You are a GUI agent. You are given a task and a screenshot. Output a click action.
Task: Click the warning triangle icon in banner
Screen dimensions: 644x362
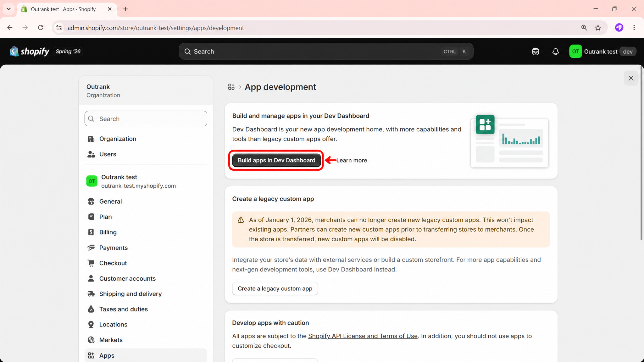pyautogui.click(x=241, y=220)
